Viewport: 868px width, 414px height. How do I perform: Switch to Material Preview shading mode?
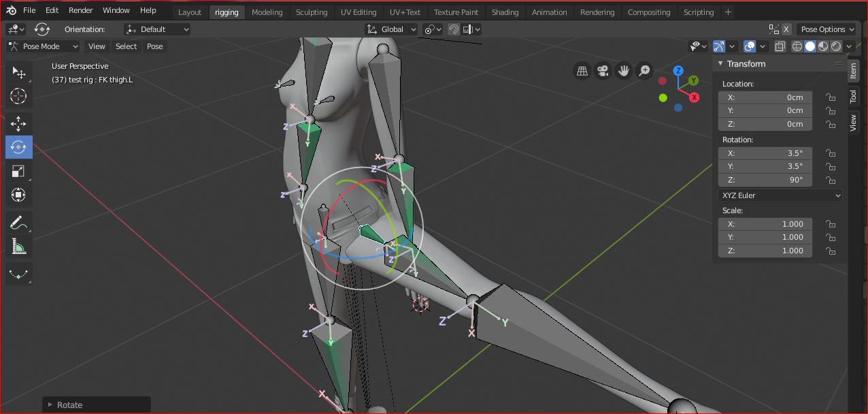(x=823, y=46)
